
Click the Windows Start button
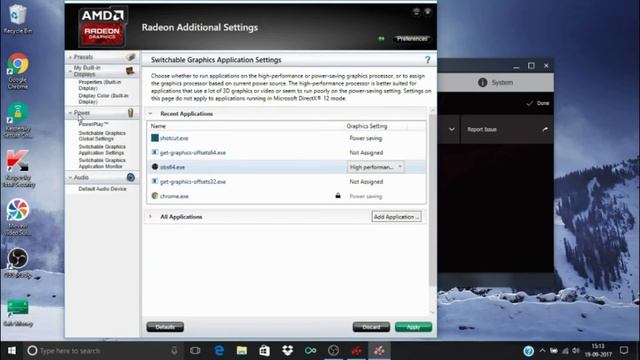[x=12, y=351]
